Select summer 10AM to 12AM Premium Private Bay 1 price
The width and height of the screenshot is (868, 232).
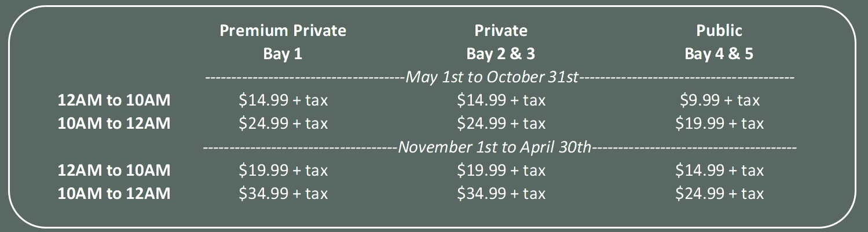283,124
